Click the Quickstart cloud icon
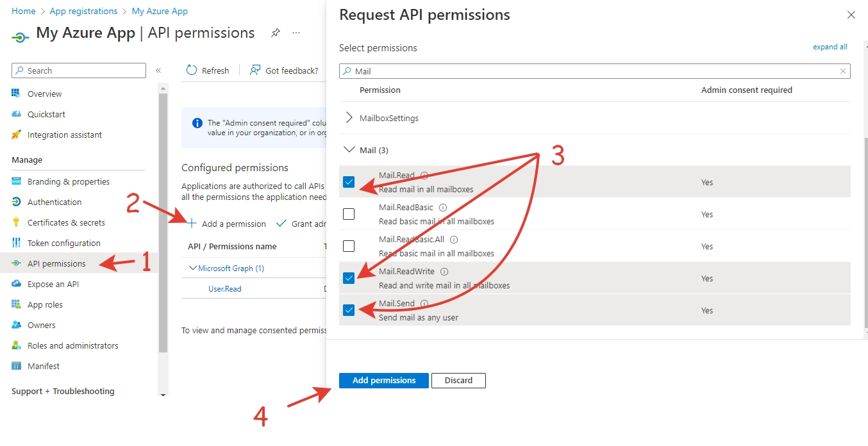The height and width of the screenshot is (446, 868). click(x=16, y=114)
